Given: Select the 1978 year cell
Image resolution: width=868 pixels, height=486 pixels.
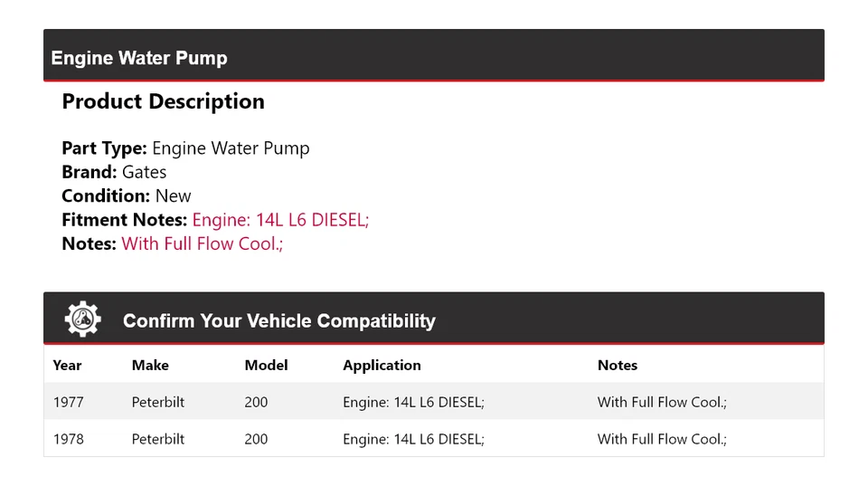Looking at the screenshot, I should [x=69, y=439].
